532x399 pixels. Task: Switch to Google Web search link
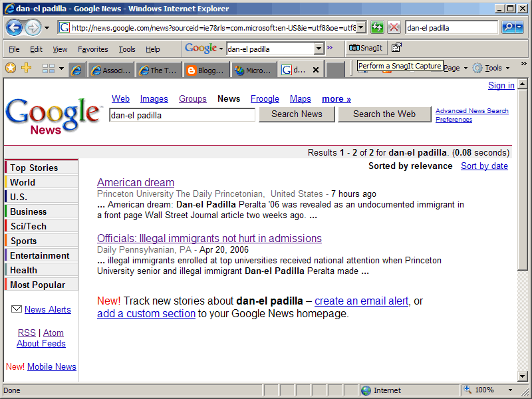point(120,98)
